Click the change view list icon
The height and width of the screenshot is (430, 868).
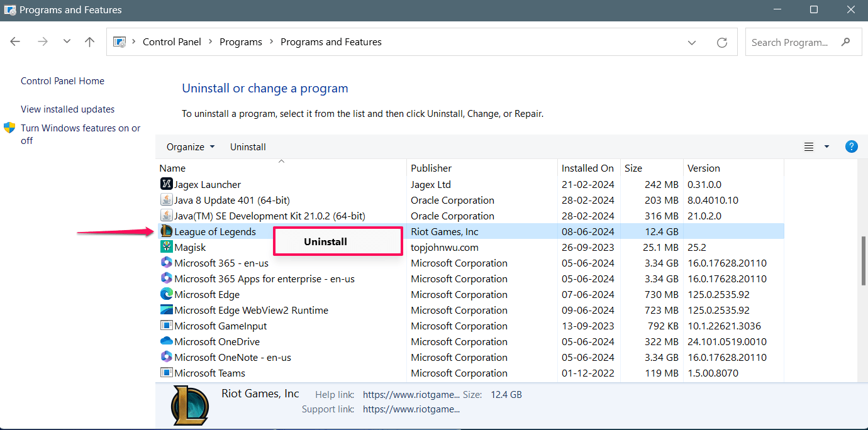point(809,147)
